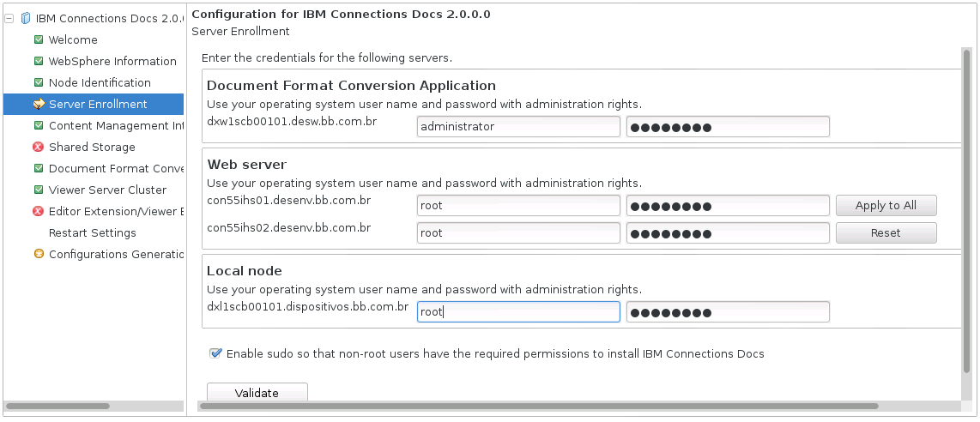Click the dxl1scb00101.dispositivos.bb.com.br host label

pyautogui.click(x=307, y=307)
